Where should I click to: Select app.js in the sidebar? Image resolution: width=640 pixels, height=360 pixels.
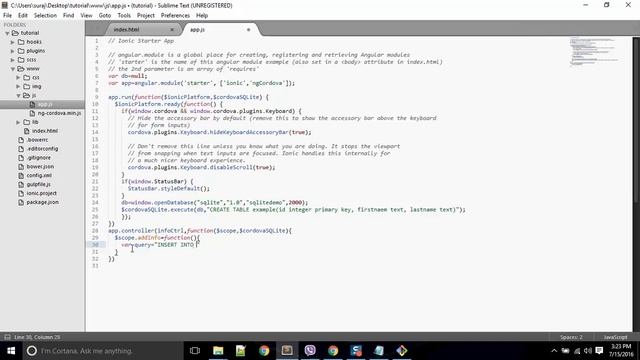42,104
